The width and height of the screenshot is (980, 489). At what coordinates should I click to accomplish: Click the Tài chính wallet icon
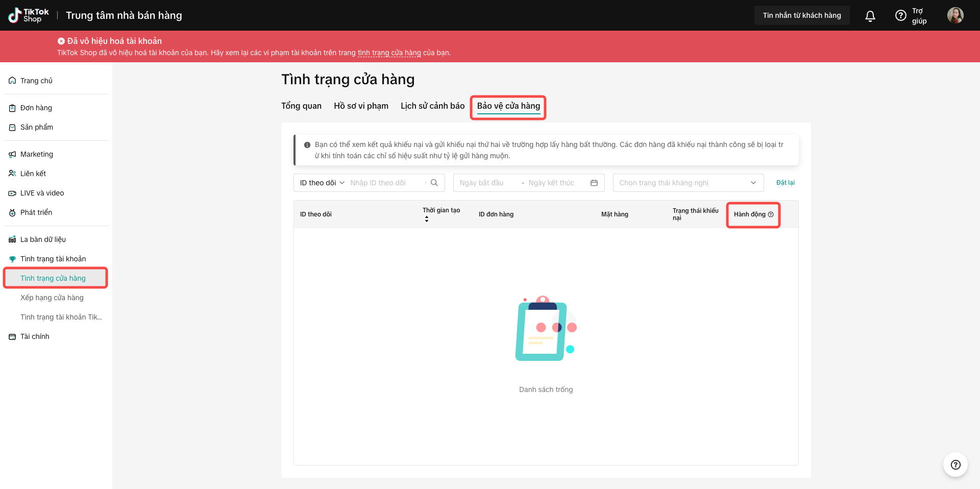coord(12,336)
